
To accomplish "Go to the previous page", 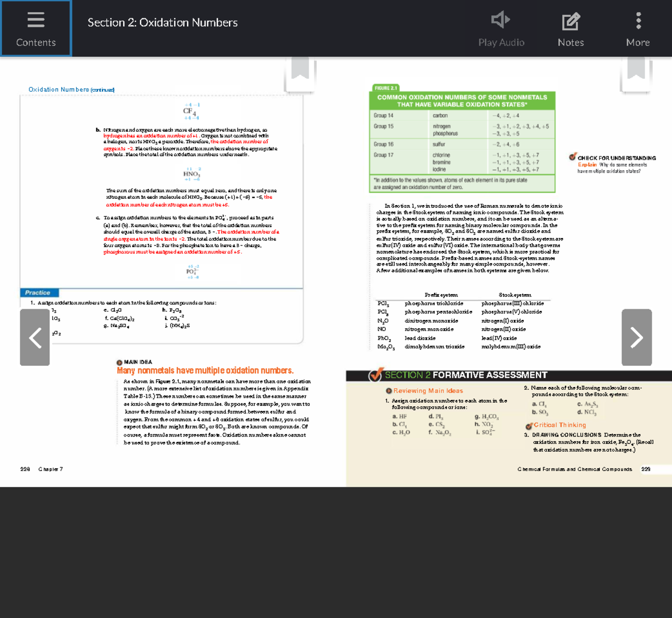I will (35, 337).
